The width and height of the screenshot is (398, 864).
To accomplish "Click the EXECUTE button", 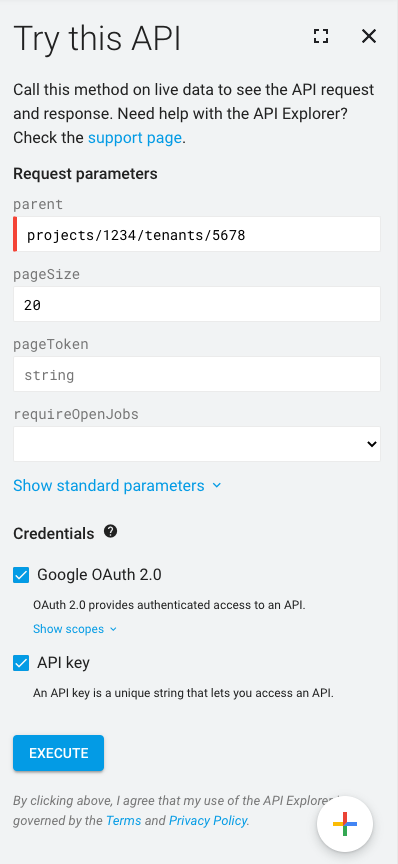I will [58, 753].
